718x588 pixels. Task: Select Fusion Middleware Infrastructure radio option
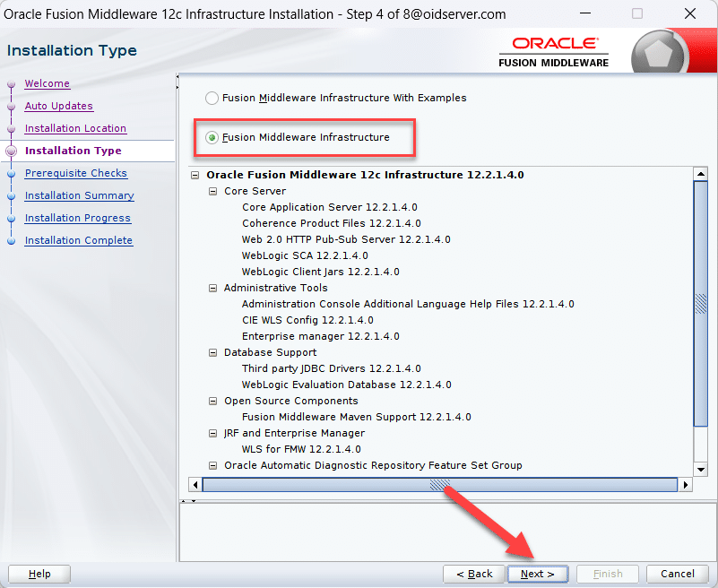(x=212, y=138)
